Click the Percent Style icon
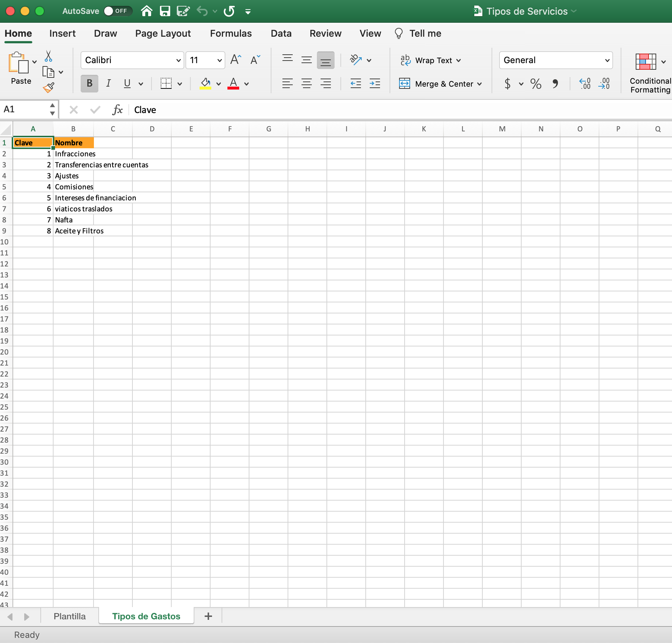672x643 pixels. click(x=536, y=84)
